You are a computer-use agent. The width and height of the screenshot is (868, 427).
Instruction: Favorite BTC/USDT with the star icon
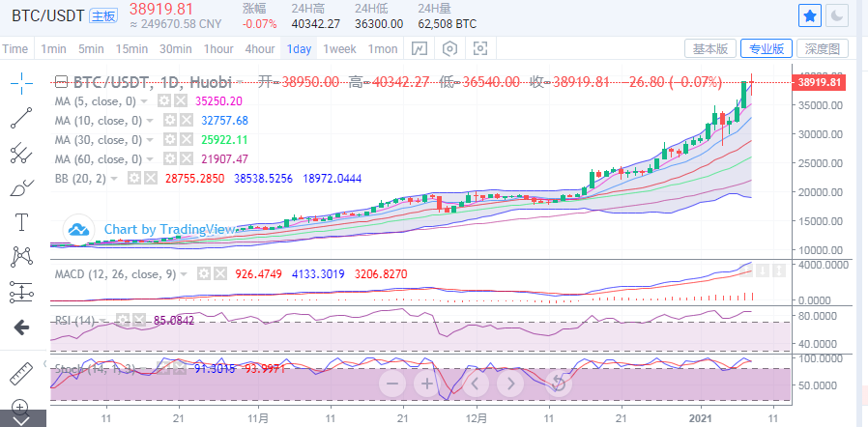(810, 15)
